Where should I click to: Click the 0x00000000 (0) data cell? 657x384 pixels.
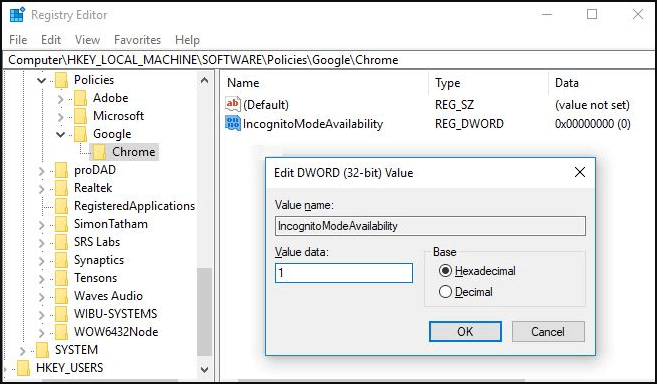592,124
